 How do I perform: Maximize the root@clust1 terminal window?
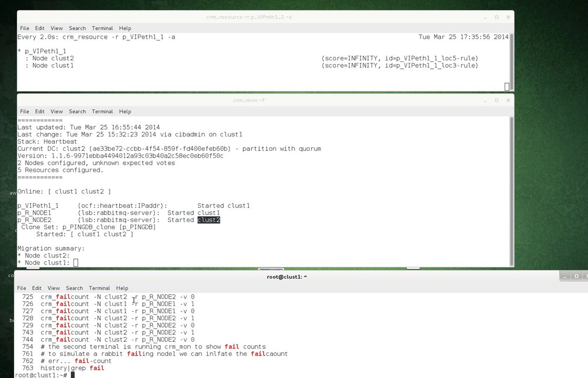(576, 276)
